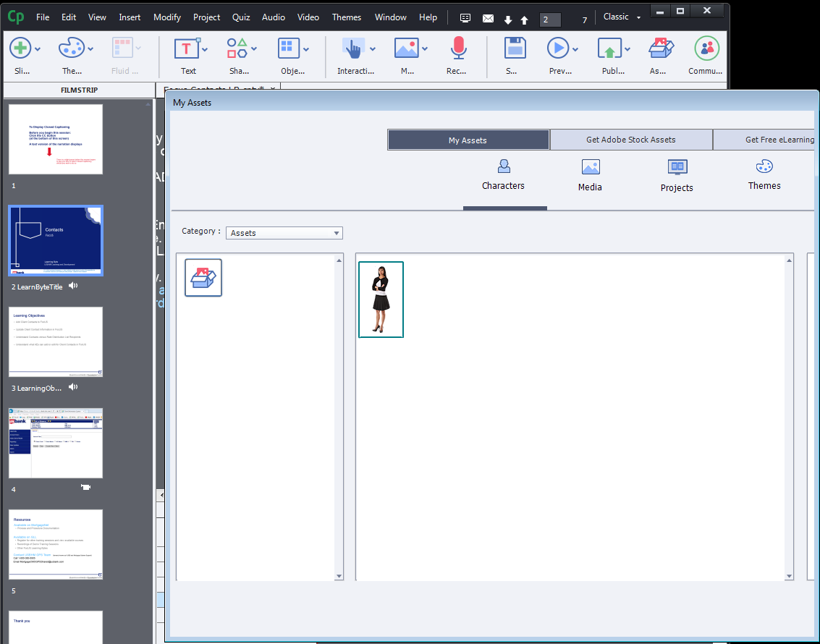Click the asset box icon in left pane
820x644 pixels.
click(203, 278)
